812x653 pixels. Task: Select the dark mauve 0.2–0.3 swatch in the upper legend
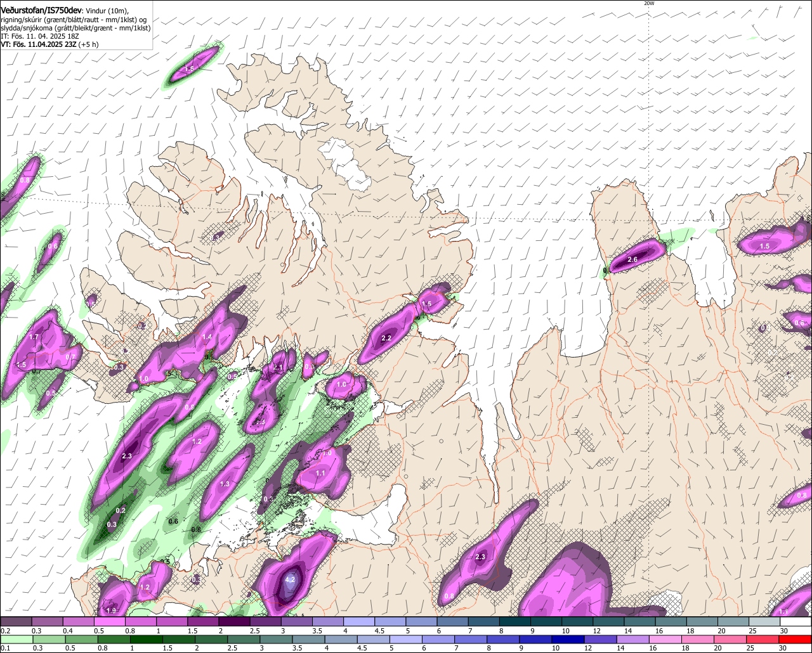point(16,622)
